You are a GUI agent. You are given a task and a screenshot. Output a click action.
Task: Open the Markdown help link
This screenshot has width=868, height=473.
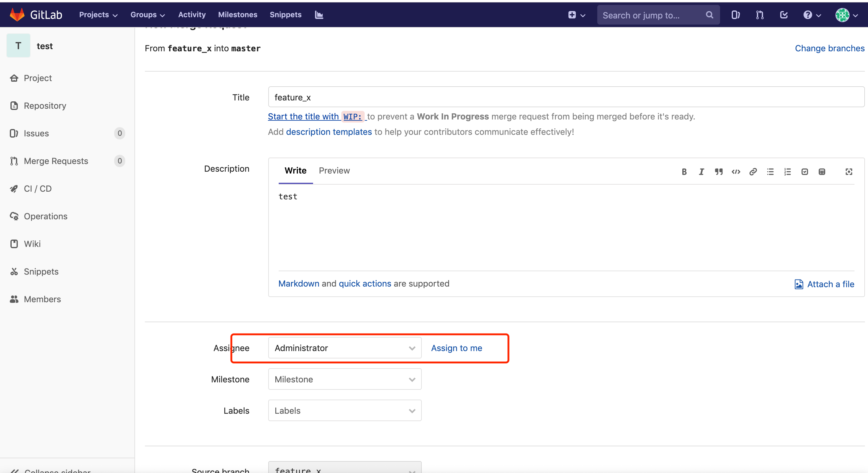(x=299, y=283)
